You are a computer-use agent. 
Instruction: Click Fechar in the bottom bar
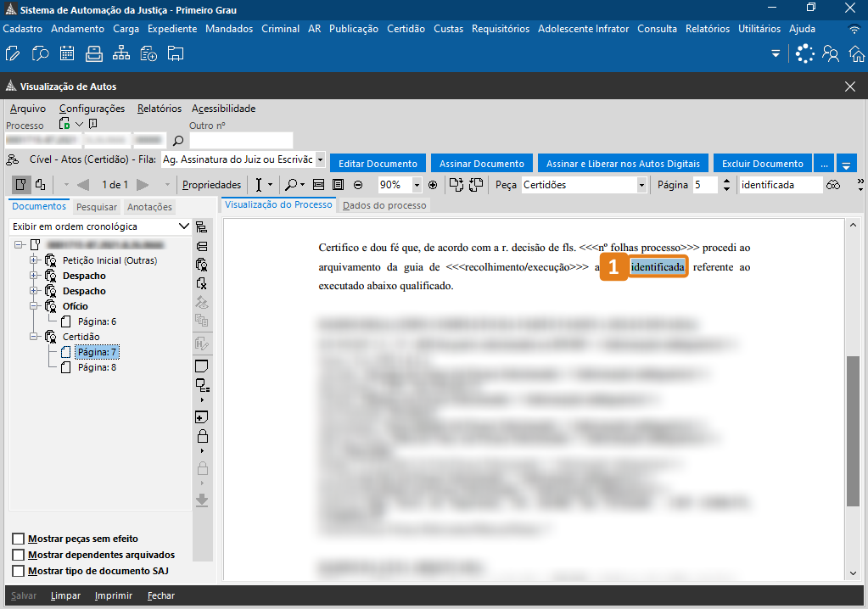(161, 595)
